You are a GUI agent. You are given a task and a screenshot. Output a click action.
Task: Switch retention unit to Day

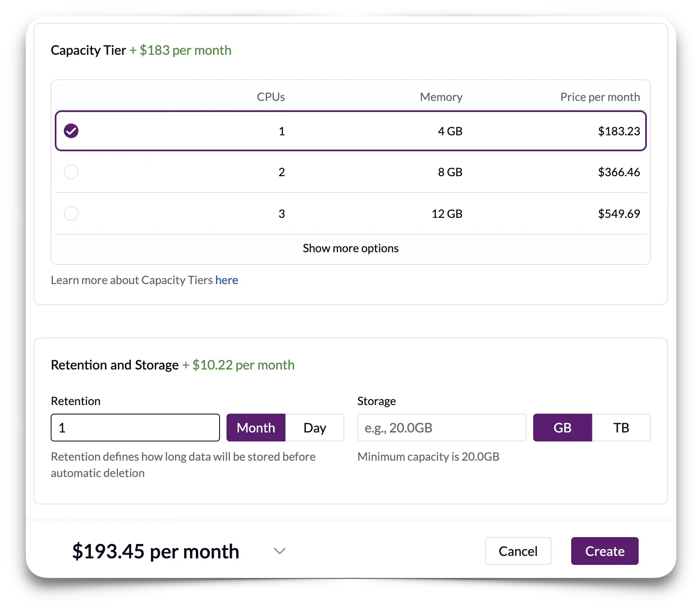coord(315,428)
